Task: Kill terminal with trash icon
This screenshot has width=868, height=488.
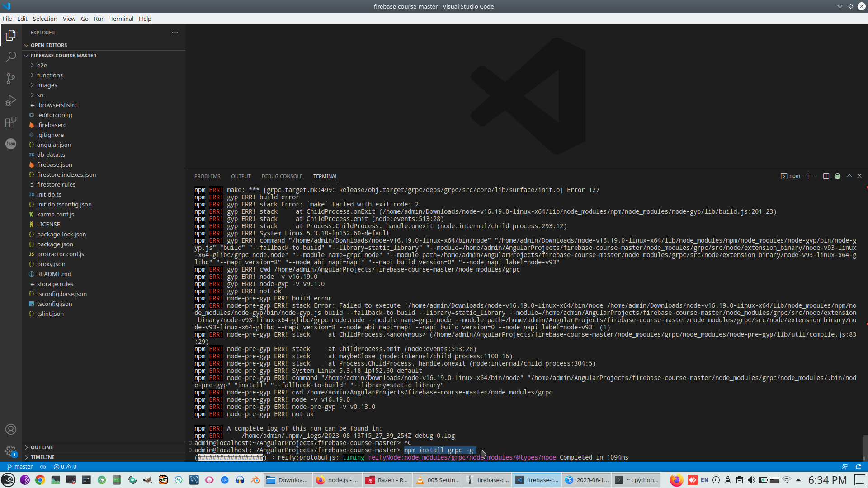Action: pos(837,176)
